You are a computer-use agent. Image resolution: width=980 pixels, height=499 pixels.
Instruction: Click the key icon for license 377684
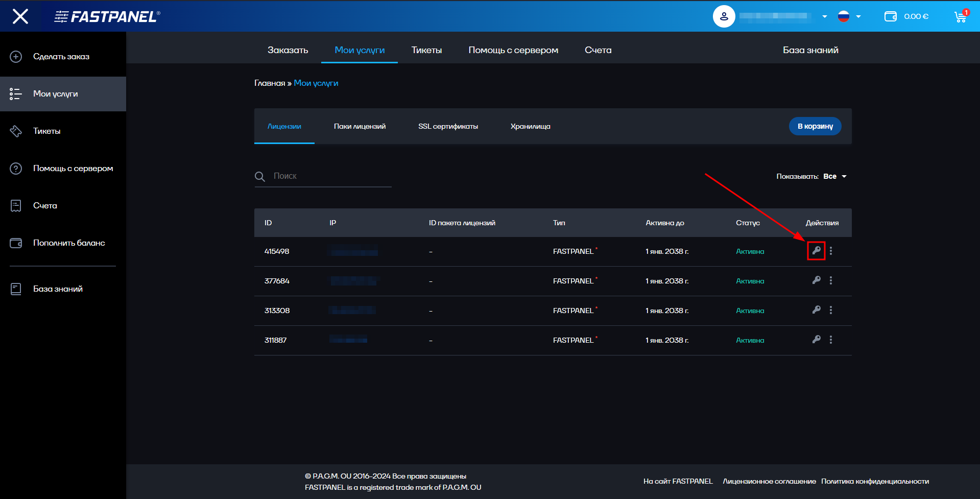coord(816,280)
